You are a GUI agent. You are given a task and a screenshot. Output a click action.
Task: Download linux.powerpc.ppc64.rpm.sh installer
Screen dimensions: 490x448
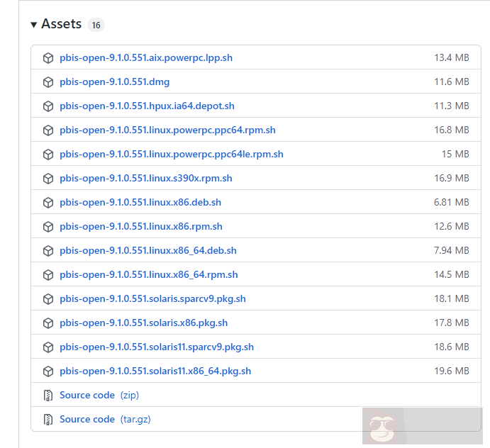pos(167,130)
